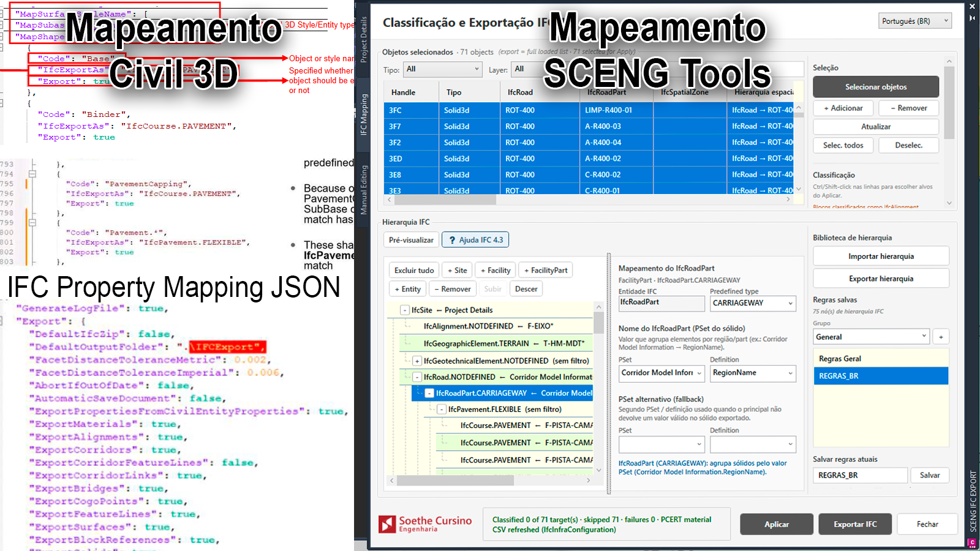Image resolution: width=980 pixels, height=551 pixels.
Task: Open the fallback Definition dropdown
Action: coord(753,444)
